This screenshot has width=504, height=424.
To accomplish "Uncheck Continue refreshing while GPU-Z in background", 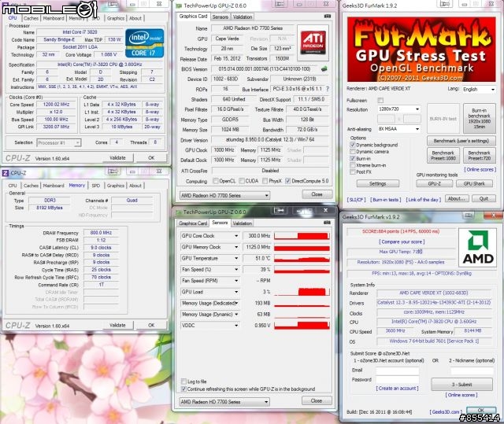I will click(x=183, y=389).
